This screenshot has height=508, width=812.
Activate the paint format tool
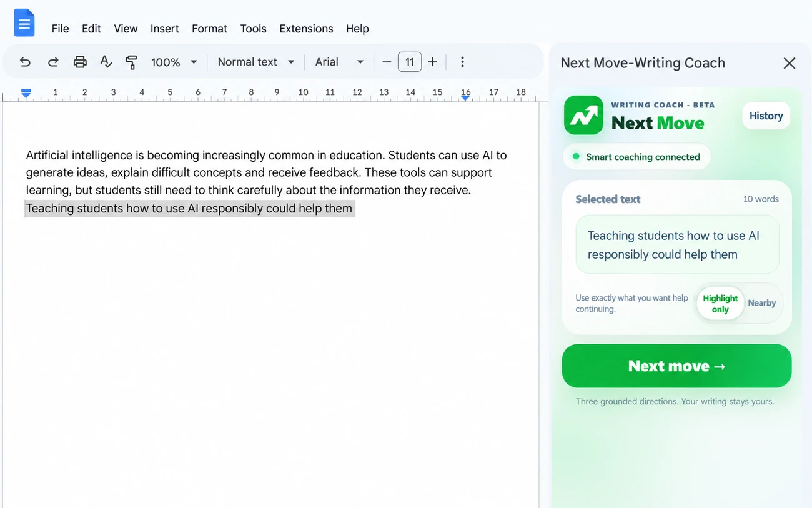pyautogui.click(x=131, y=62)
